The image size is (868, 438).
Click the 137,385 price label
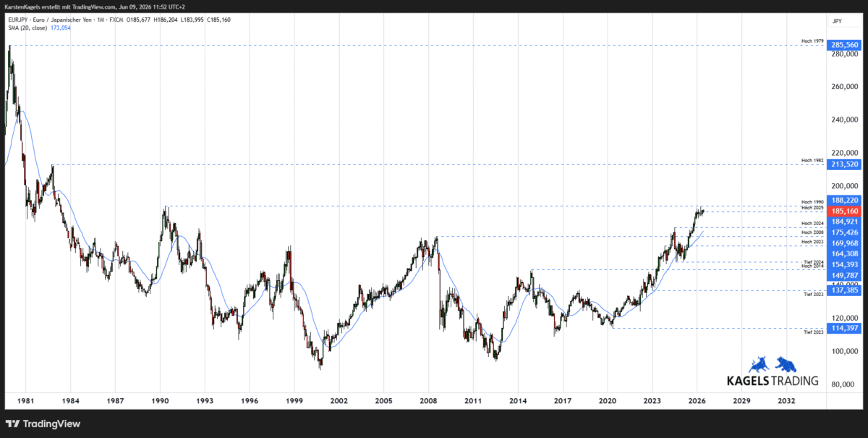(x=845, y=290)
